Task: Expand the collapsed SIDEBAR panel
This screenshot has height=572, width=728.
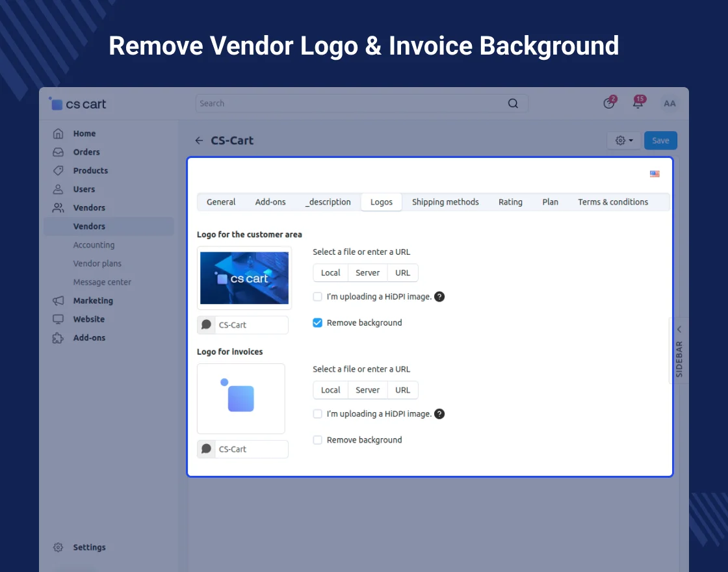Action: (x=679, y=351)
